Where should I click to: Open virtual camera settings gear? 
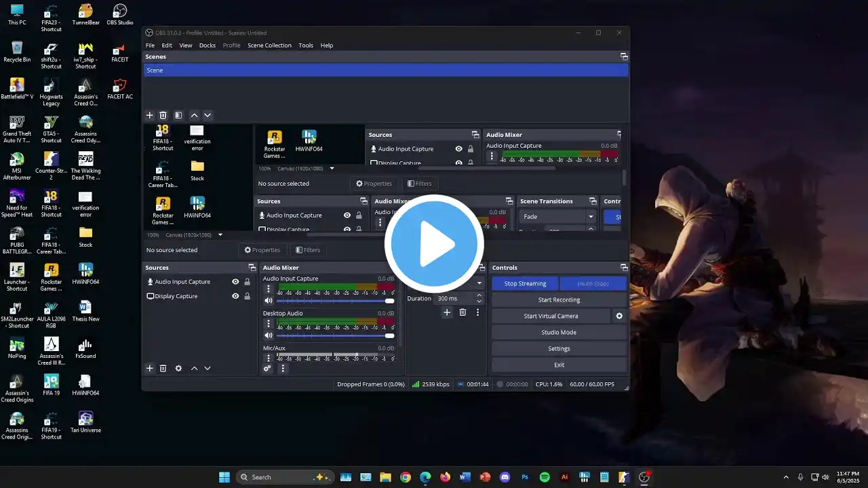[x=618, y=316]
